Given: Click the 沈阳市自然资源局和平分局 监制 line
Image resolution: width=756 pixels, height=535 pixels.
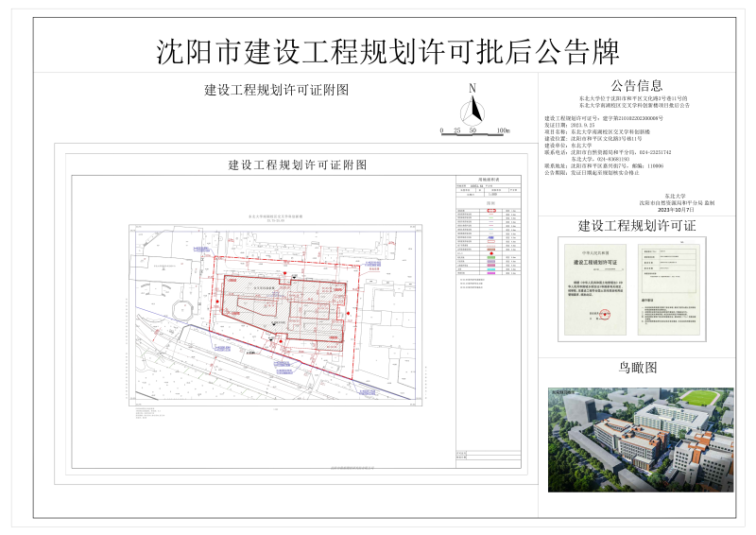Looking at the screenshot, I should click(677, 203).
